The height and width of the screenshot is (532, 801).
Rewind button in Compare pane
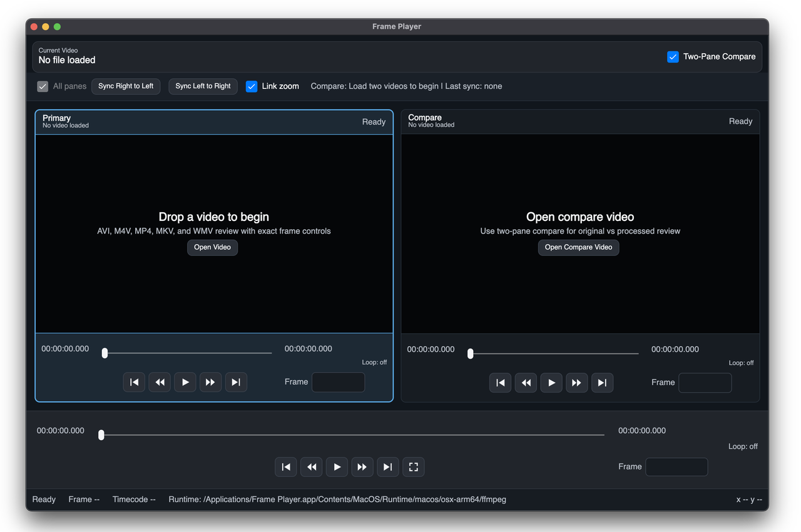click(526, 382)
